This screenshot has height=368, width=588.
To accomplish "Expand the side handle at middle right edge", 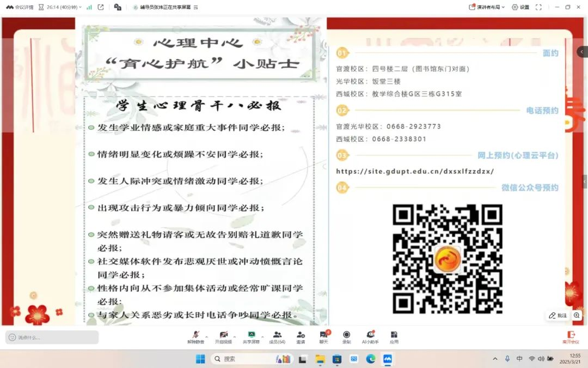I will (585, 182).
